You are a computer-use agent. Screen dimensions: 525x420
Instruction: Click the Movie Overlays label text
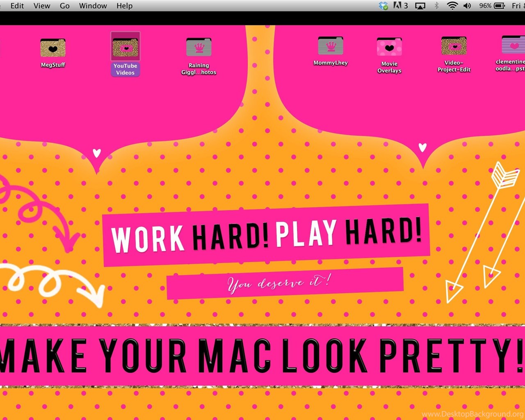point(389,67)
